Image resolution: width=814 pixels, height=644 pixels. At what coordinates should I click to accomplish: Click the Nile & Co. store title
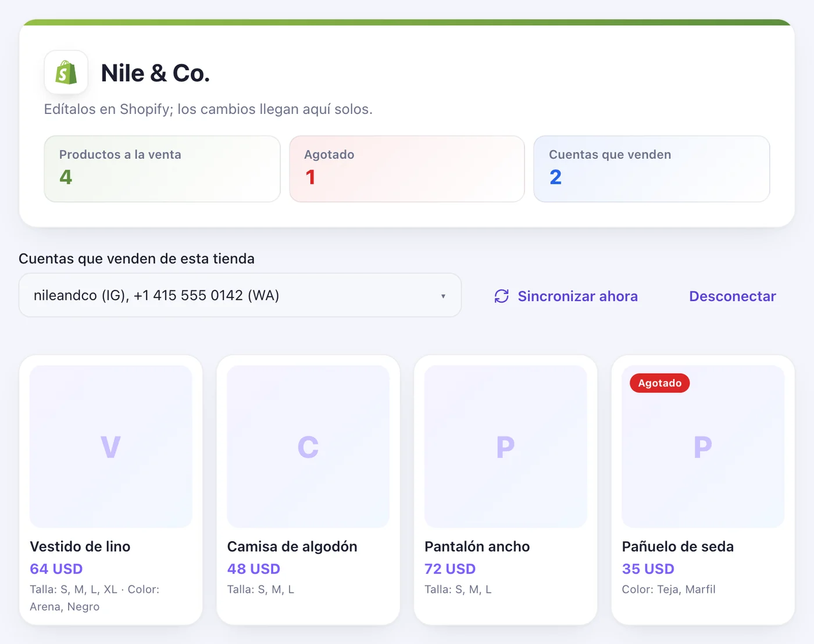(x=155, y=73)
